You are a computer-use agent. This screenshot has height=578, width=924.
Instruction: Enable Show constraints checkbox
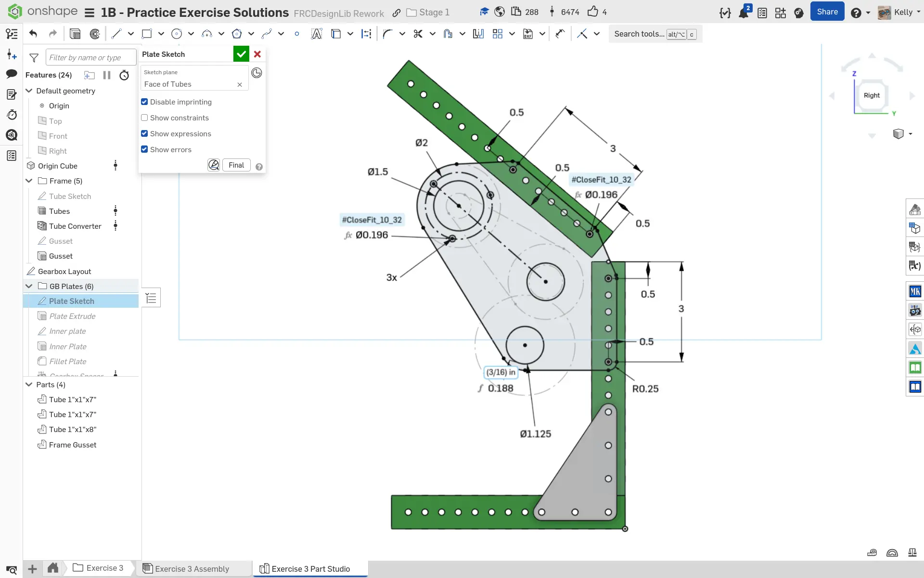pyautogui.click(x=144, y=118)
